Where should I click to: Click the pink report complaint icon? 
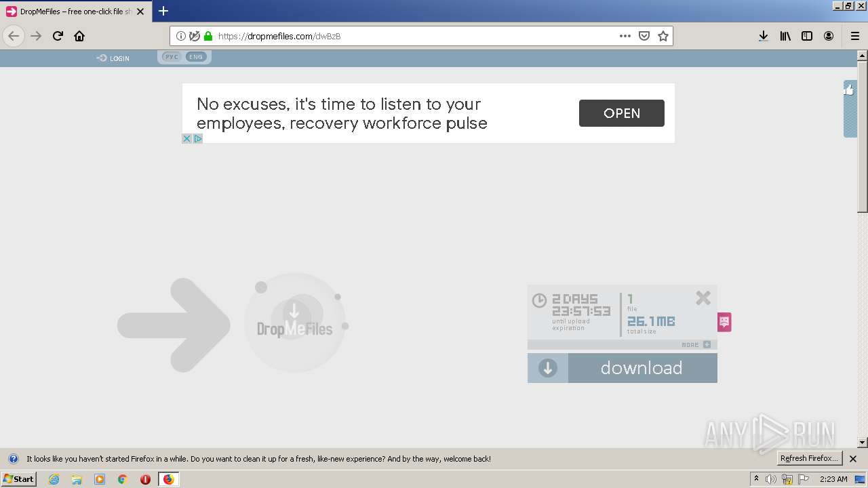[724, 322]
